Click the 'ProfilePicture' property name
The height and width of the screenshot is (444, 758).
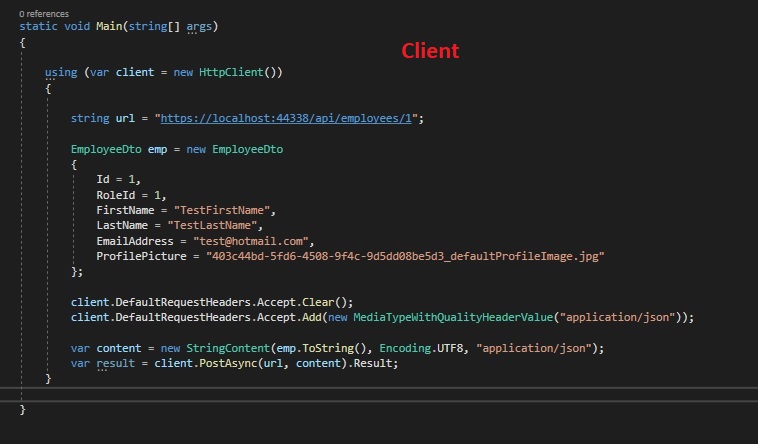point(141,256)
